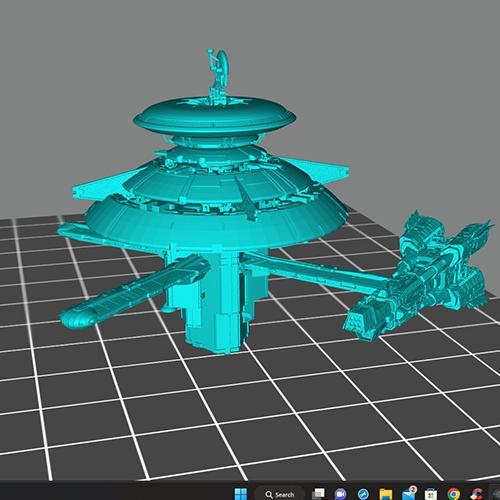Launch the purple video chat app
The width and height of the screenshot is (500, 500).
tap(341, 494)
